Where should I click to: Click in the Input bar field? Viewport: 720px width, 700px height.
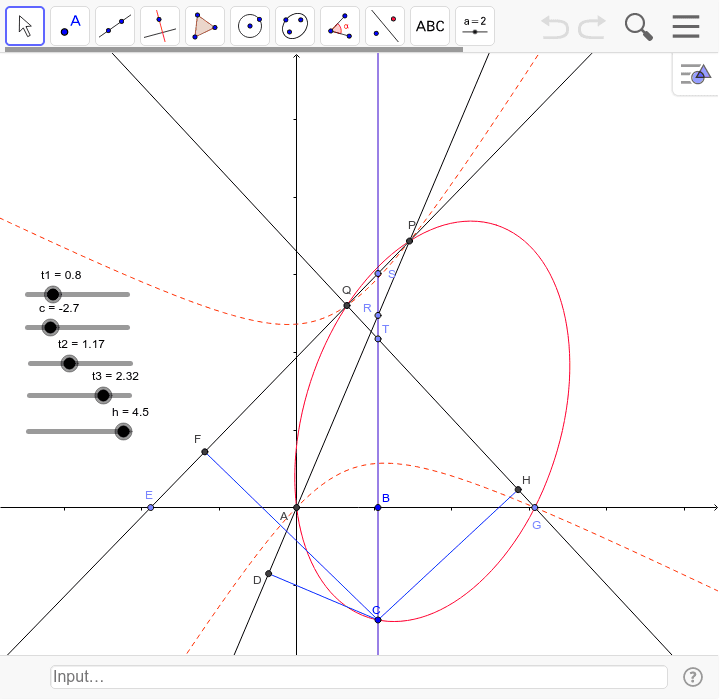359,677
